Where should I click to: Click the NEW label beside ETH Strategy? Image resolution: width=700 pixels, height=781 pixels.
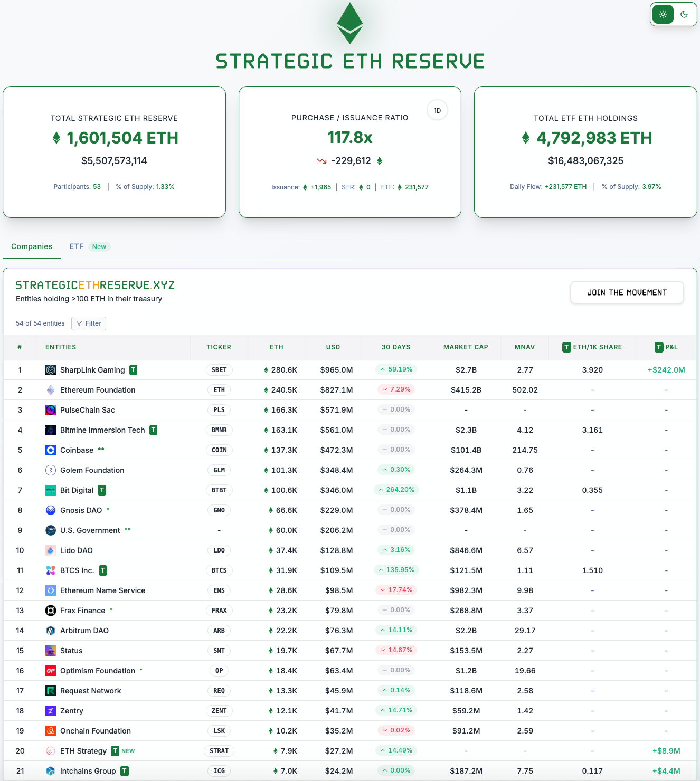pos(128,751)
